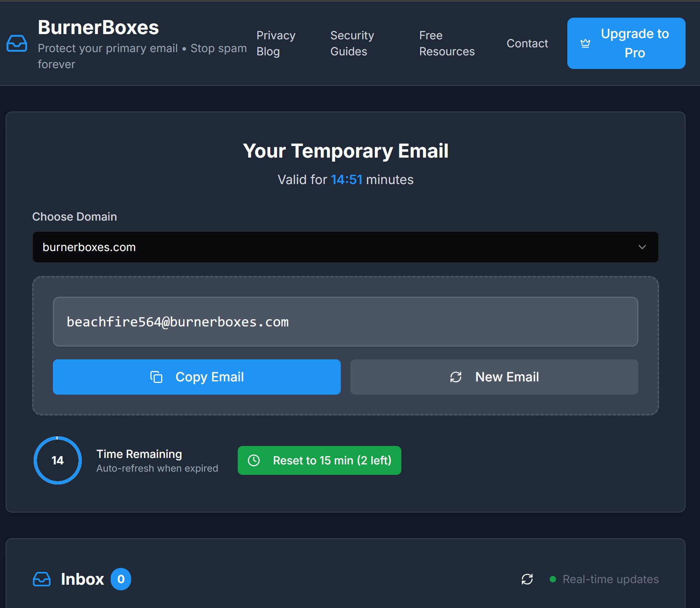Click the copy icon inside Copy Email

[156, 377]
